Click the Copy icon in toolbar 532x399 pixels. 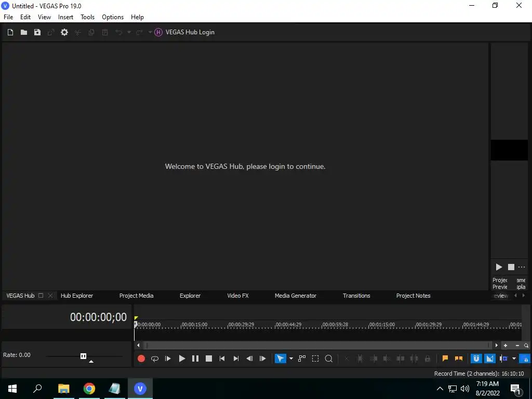[91, 32]
